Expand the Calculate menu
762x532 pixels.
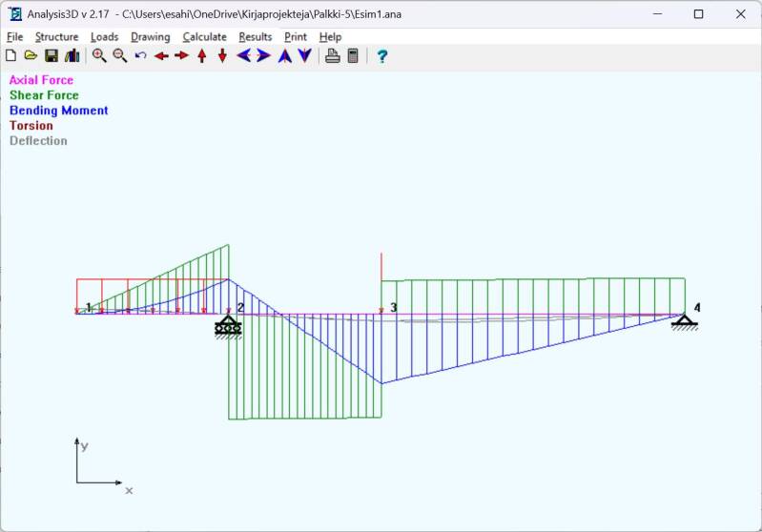click(x=204, y=36)
